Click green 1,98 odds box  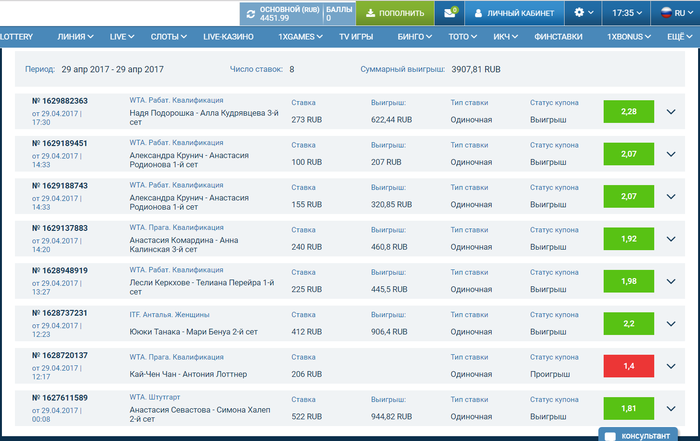(x=629, y=281)
